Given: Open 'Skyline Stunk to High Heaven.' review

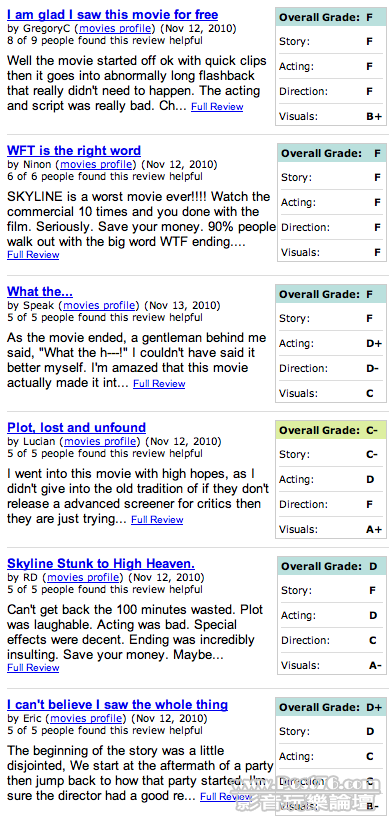Looking at the screenshot, I should [x=101, y=563].
